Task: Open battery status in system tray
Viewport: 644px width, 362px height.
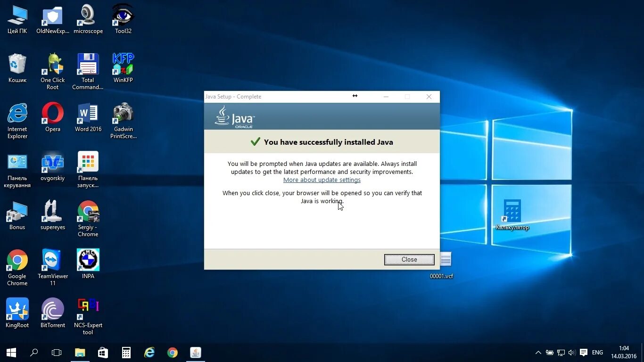Action: 550,353
